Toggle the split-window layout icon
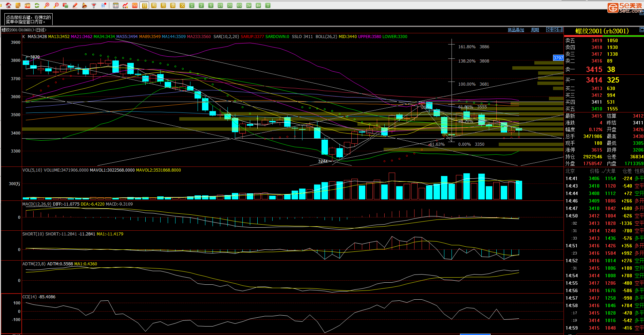 560,30
